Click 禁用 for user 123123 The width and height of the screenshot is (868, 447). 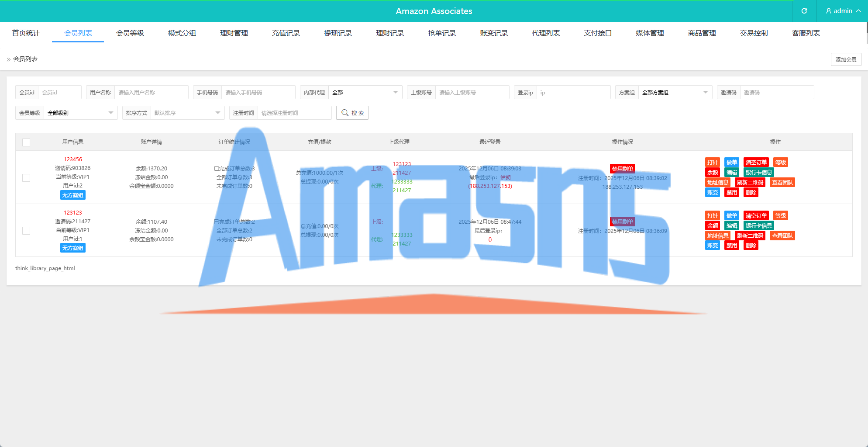(x=732, y=246)
